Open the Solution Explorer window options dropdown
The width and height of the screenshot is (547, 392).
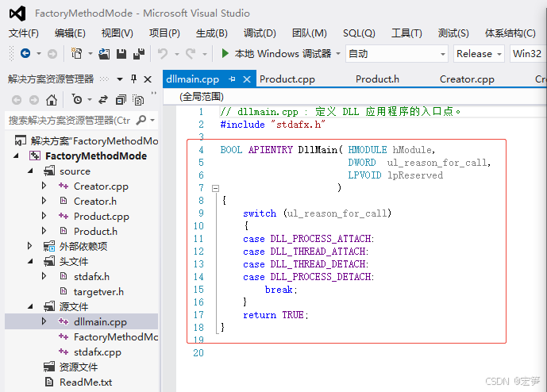120,79
